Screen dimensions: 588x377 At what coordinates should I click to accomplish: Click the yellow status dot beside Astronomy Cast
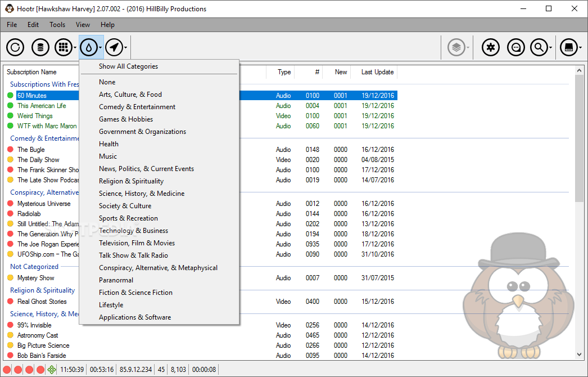click(x=10, y=335)
